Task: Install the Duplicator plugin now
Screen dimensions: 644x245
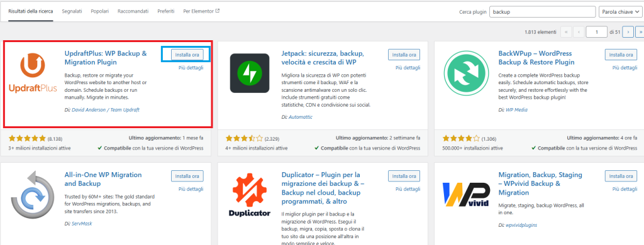Action: click(404, 176)
